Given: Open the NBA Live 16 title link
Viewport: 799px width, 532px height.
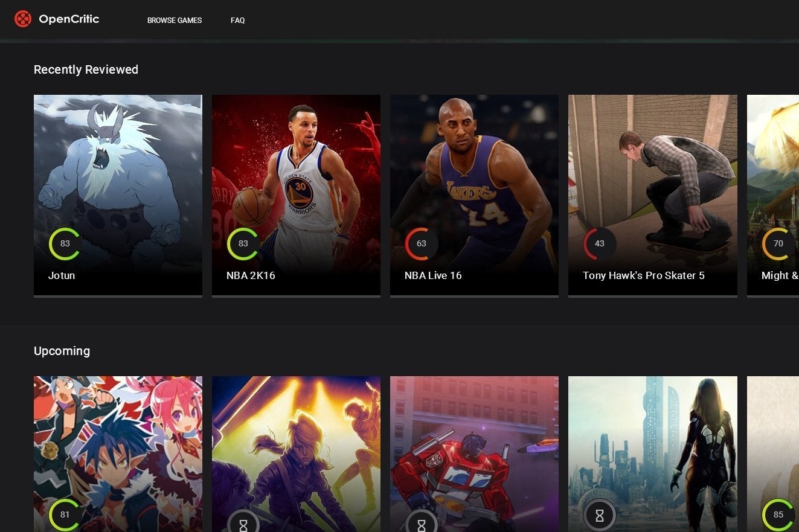Looking at the screenshot, I should coord(433,276).
